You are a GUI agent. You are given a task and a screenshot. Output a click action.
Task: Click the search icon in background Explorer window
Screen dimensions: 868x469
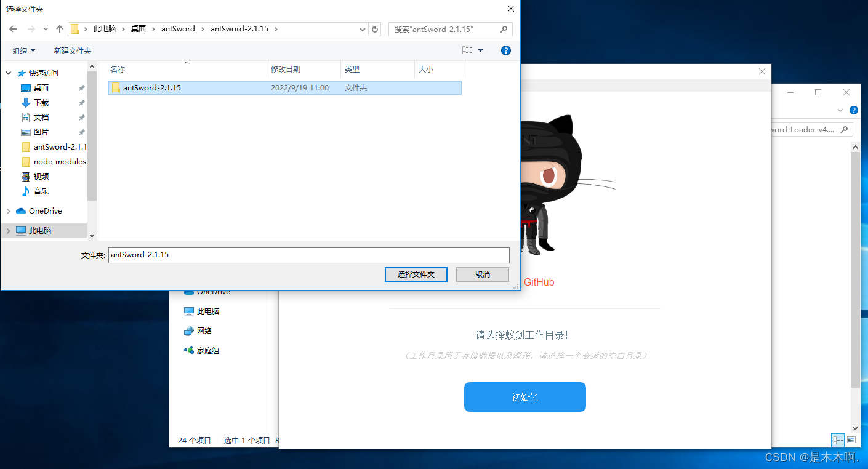(845, 130)
